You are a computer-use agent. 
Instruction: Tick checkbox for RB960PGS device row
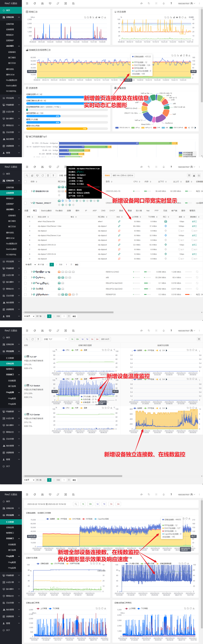(25, 294)
